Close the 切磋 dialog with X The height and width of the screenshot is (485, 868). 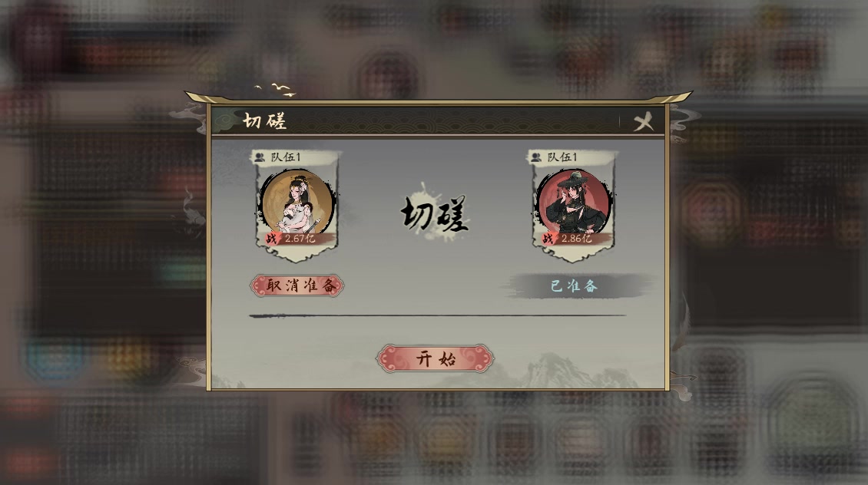point(643,121)
